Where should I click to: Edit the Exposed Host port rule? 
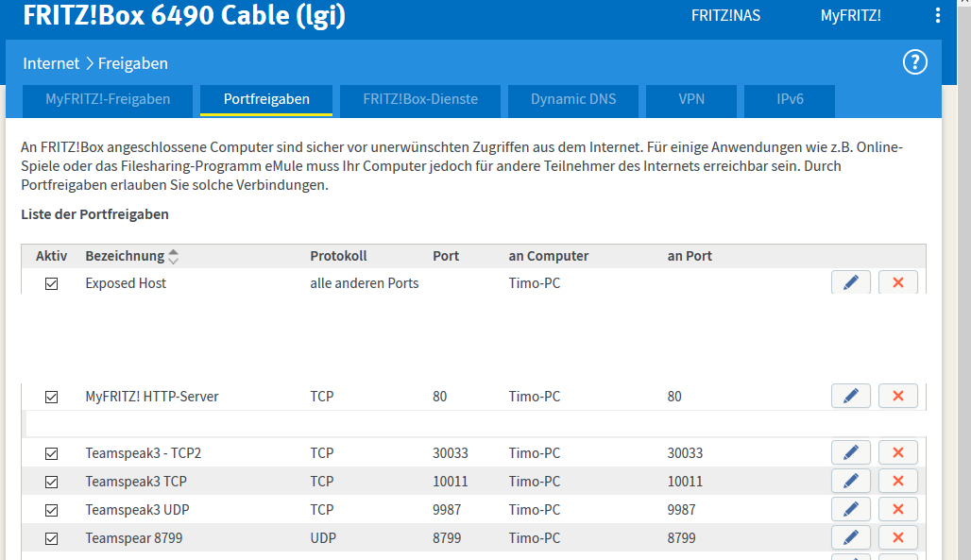tap(850, 282)
